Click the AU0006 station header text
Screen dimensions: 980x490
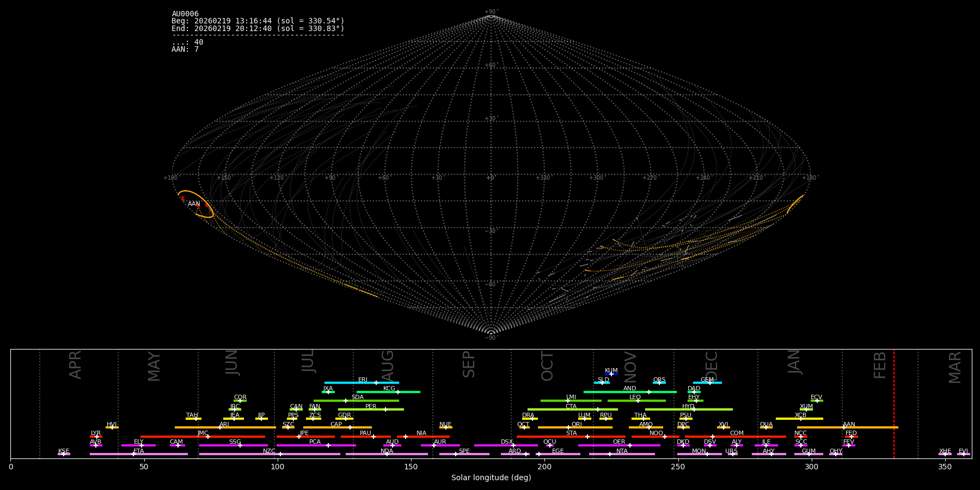tap(185, 14)
